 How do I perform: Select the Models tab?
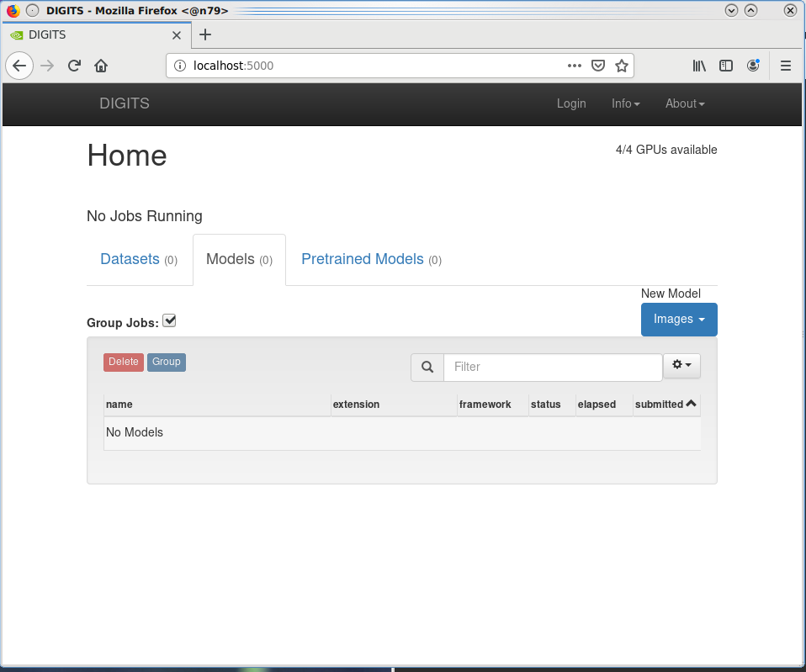pos(240,259)
